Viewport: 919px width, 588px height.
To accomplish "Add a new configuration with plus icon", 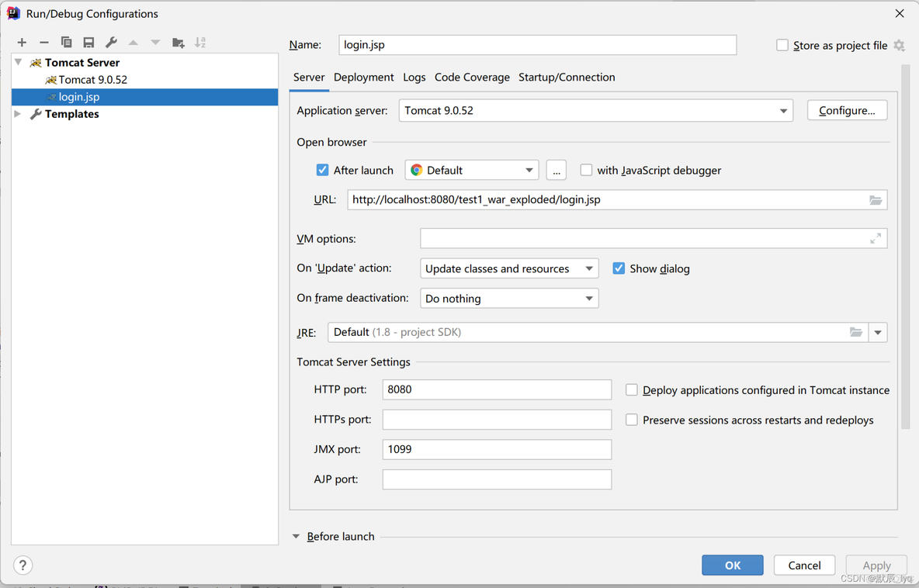I will tap(22, 42).
